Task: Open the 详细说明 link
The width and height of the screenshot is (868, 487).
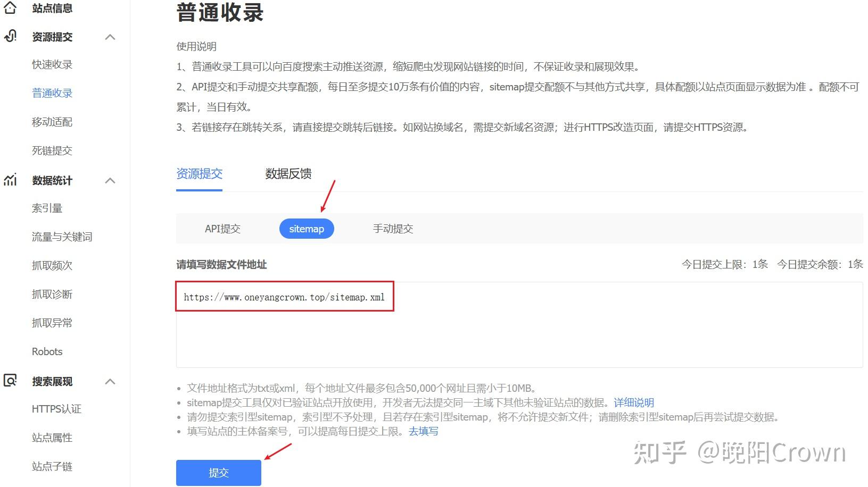Action: pyautogui.click(x=634, y=402)
